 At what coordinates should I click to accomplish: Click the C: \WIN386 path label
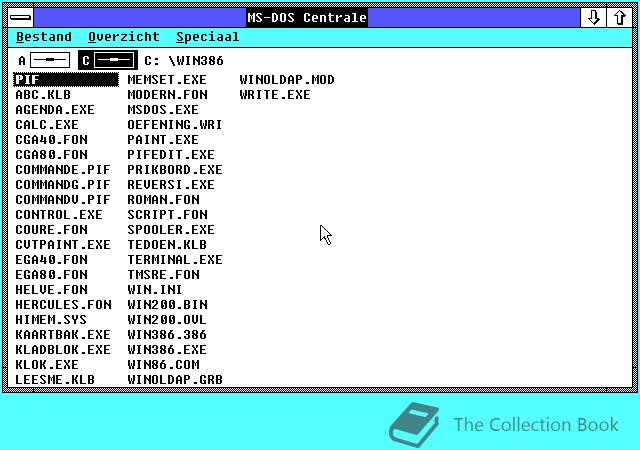[x=184, y=61]
